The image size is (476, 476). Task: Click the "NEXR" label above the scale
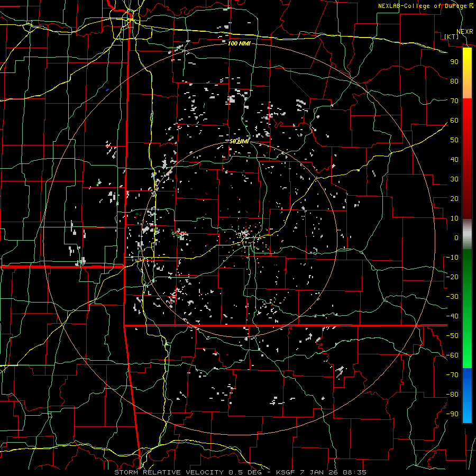click(465, 32)
